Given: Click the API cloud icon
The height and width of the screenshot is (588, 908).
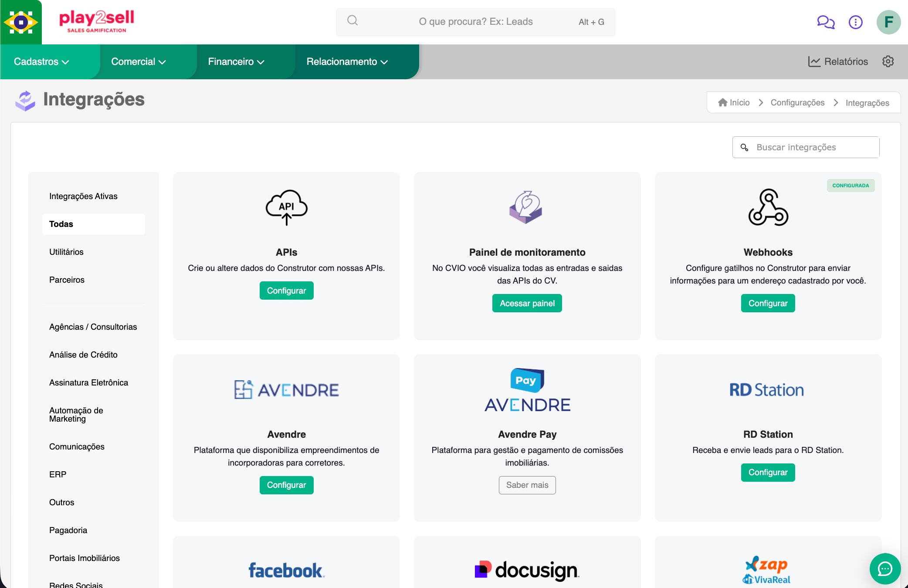Looking at the screenshot, I should tap(286, 207).
